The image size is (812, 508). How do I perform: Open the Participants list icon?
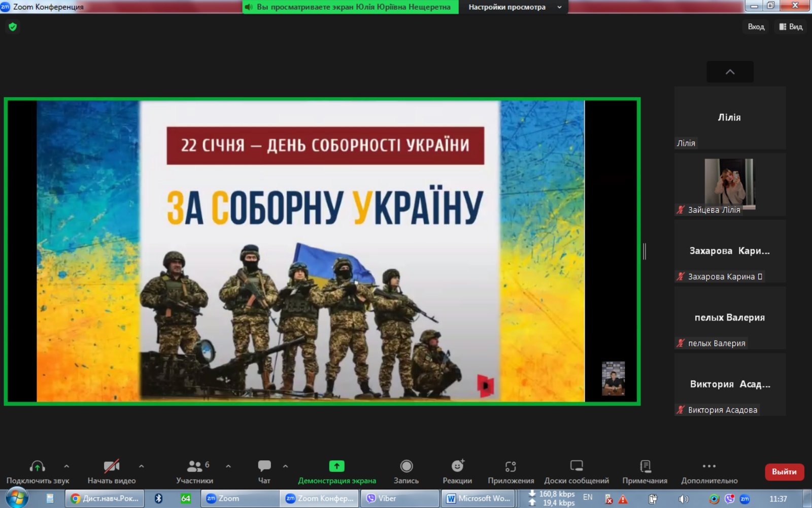[x=194, y=466]
